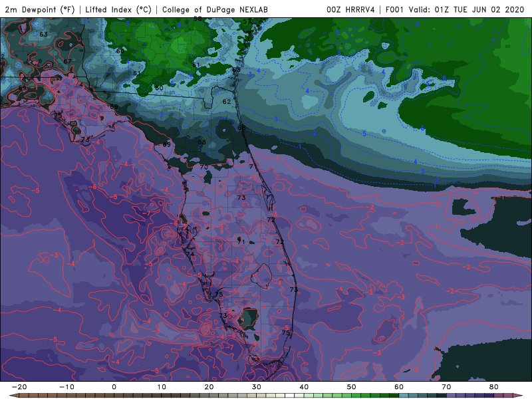
Task: Click the purple swatch below the 70 label
Action: pos(452,396)
